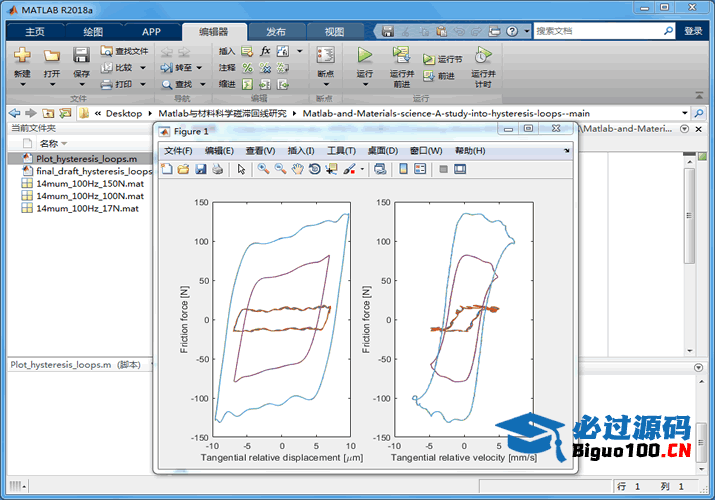
Task: Click the Run Section (运行节) button
Action: click(442, 59)
